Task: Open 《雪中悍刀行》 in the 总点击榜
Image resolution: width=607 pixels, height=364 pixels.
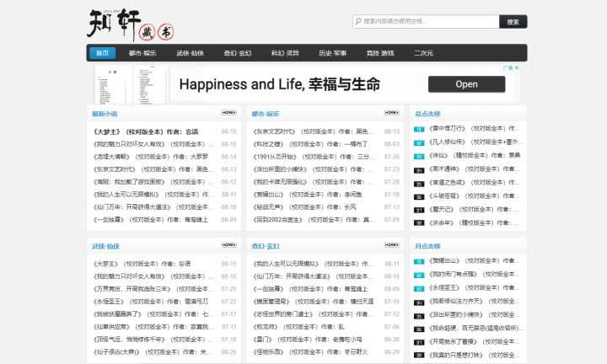Action: coord(474,128)
